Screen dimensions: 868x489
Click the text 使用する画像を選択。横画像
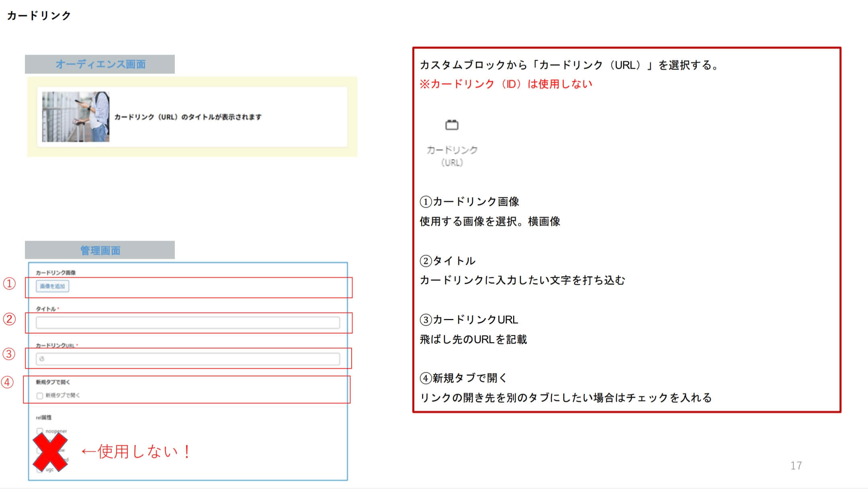click(490, 221)
